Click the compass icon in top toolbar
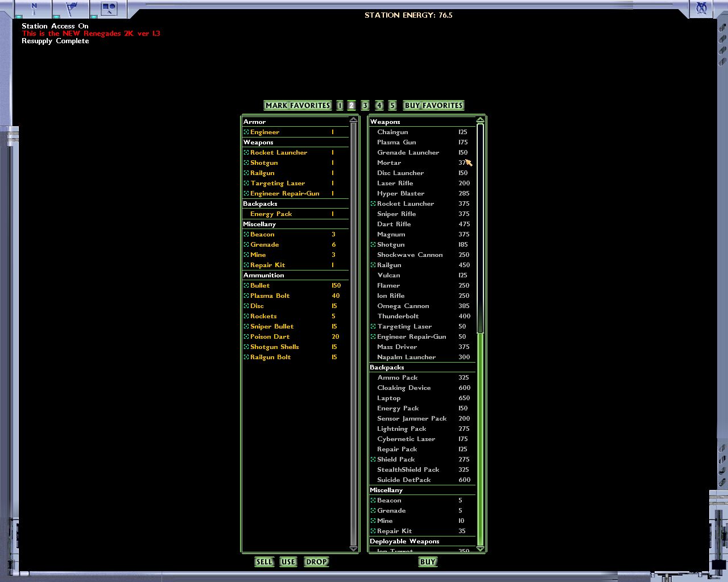Viewport: 728px width, 582px height. 34,9
